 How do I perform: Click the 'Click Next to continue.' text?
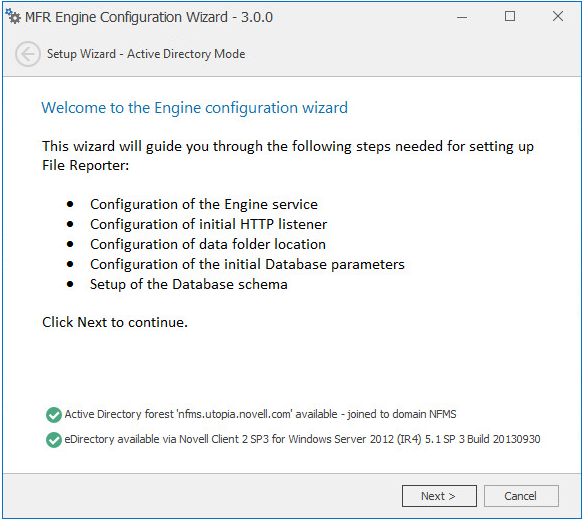(115, 322)
